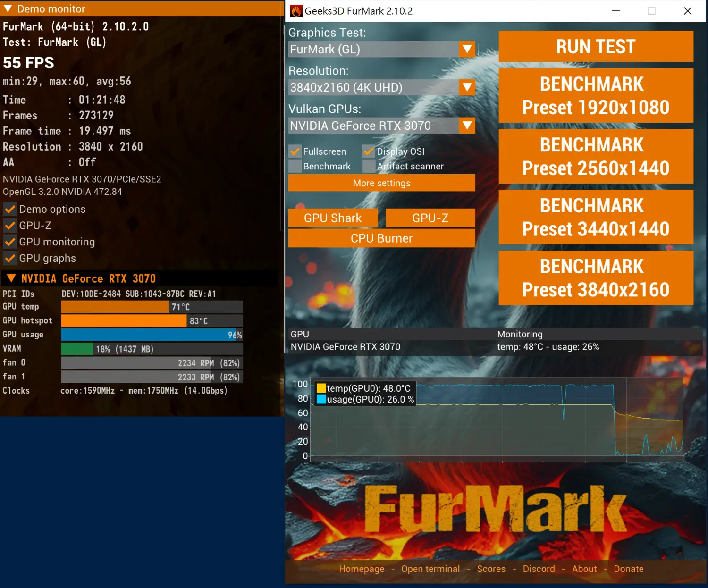Disable the Display OSI checkbox
This screenshot has height=588, width=708.
pyautogui.click(x=369, y=151)
